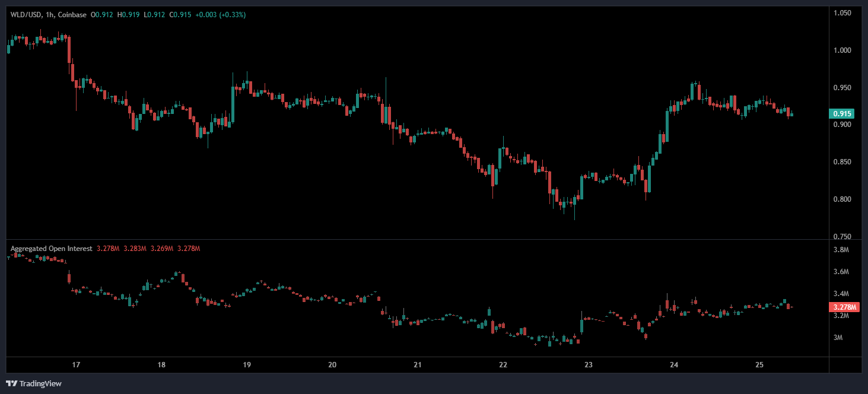
Task: Click the 3M open interest axis label
Action: pyautogui.click(x=838, y=338)
